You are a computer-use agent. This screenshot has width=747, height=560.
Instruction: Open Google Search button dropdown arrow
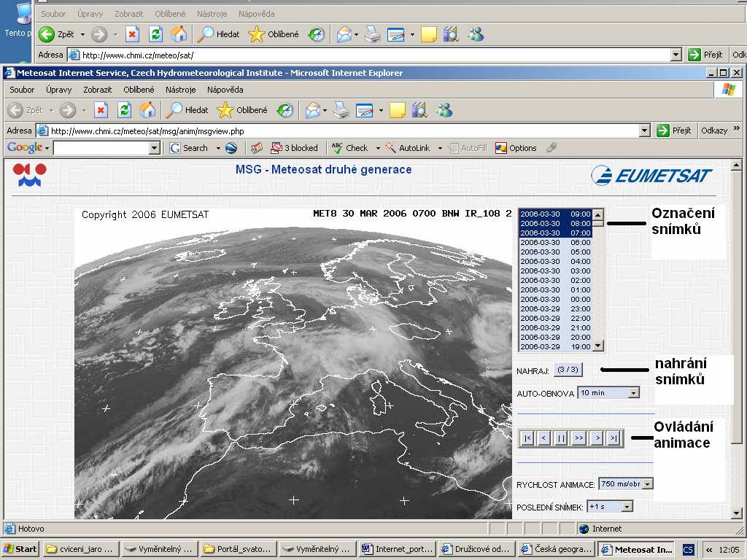click(218, 148)
